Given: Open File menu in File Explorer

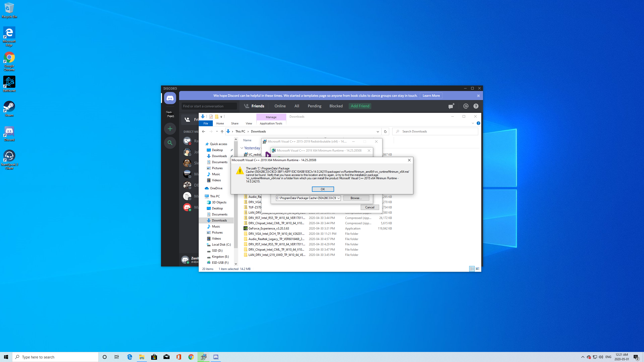Looking at the screenshot, I should point(206,123).
